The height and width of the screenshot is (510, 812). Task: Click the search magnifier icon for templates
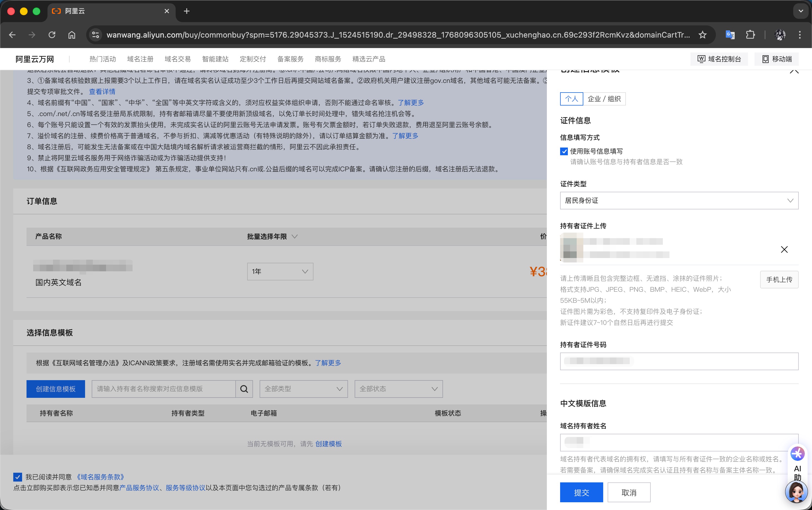pos(244,389)
